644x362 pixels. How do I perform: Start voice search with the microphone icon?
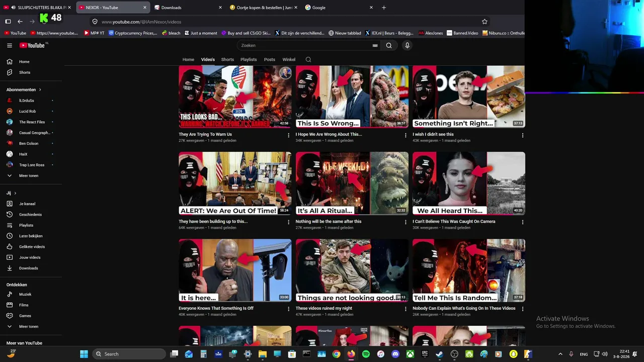[x=407, y=45]
